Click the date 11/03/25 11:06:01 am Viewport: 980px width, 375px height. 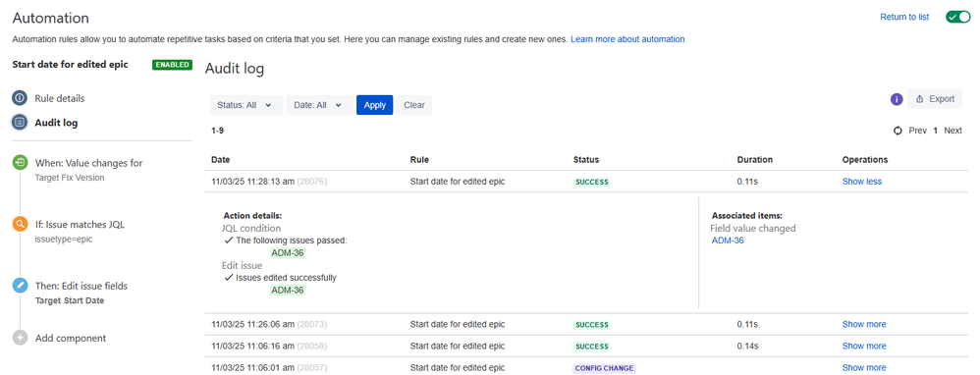click(x=252, y=368)
